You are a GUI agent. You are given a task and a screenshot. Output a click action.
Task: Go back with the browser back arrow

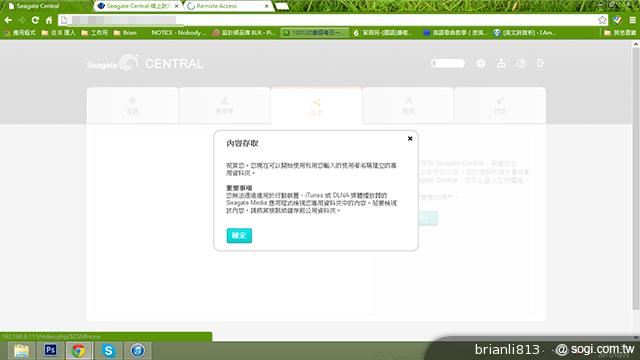pyautogui.click(x=8, y=20)
